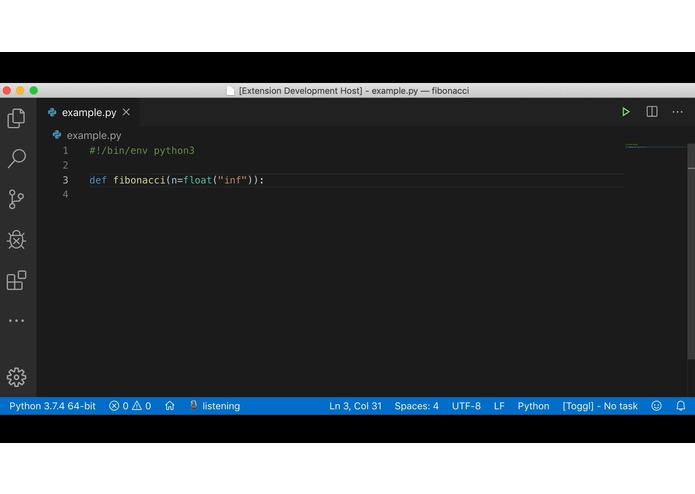This screenshot has width=695, height=494.
Task: Open the Explorer view in the activity bar
Action: [x=16, y=118]
